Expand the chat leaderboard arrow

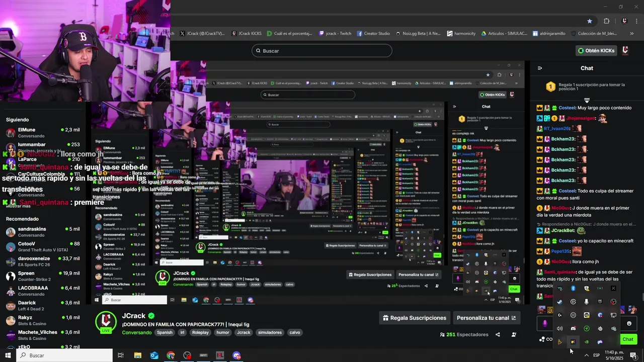[587, 100]
